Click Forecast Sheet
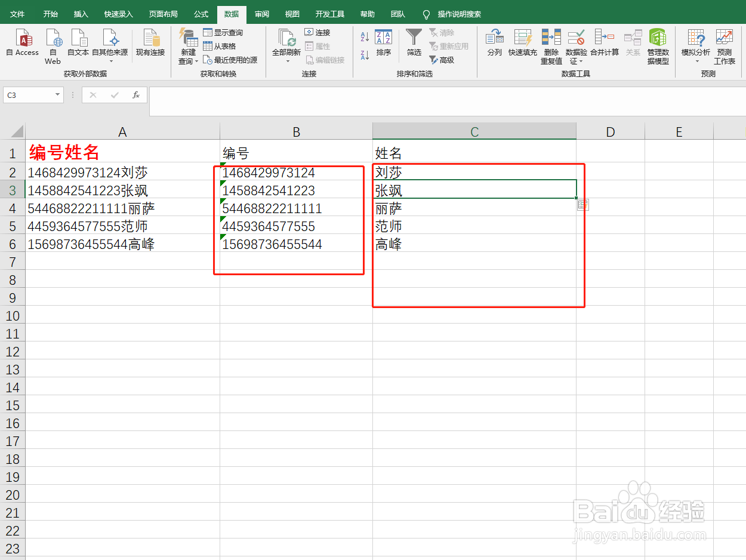 point(725,47)
